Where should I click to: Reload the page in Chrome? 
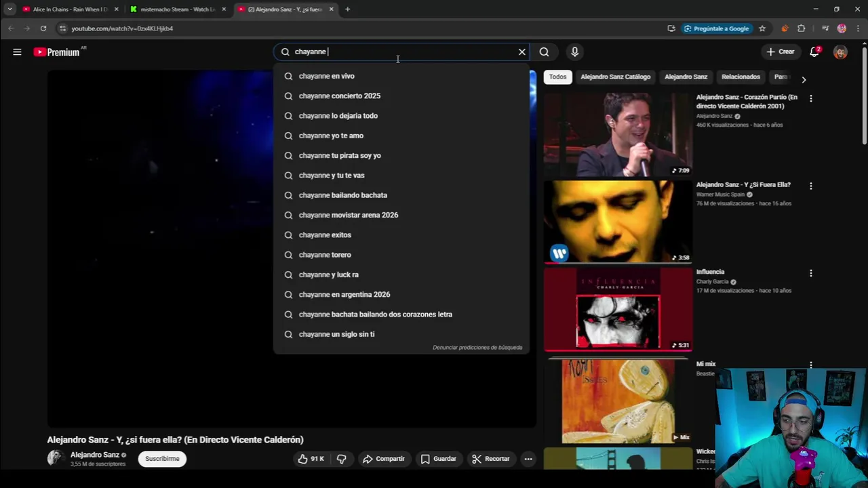click(43, 28)
